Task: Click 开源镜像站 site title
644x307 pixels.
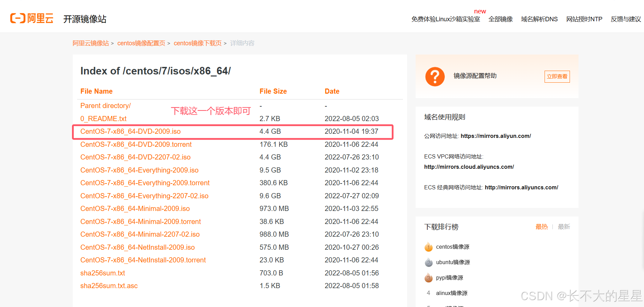Action: click(x=85, y=19)
